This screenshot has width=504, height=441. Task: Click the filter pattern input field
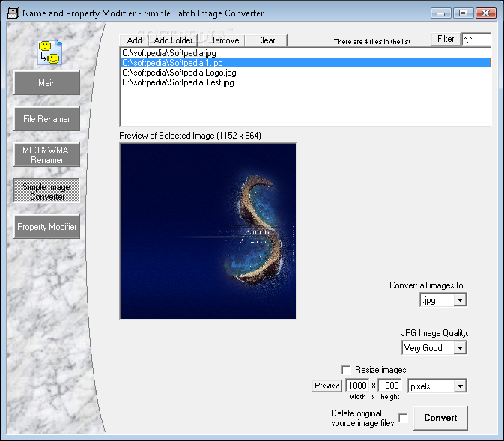point(476,39)
